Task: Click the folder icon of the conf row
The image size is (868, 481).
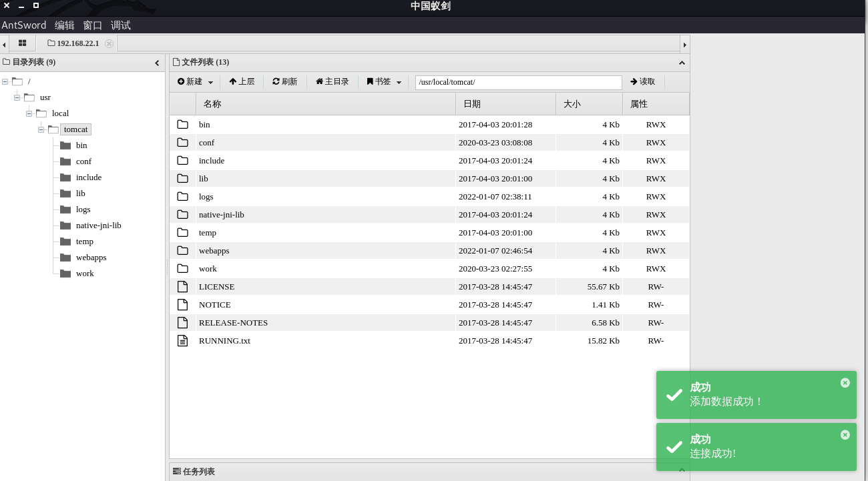Action: (183, 142)
